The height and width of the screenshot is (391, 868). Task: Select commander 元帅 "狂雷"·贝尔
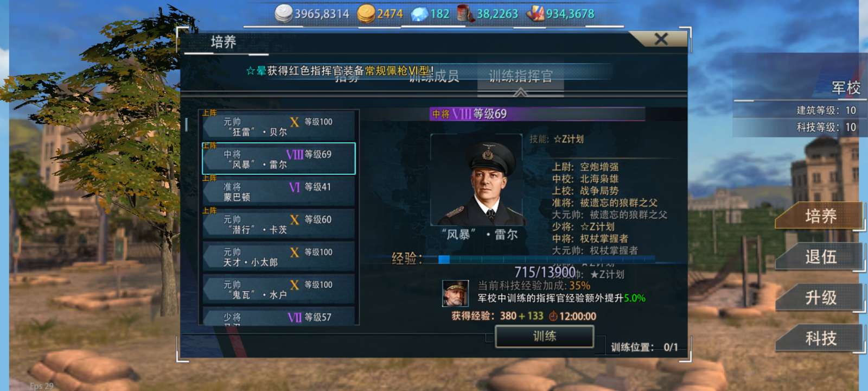[279, 126]
